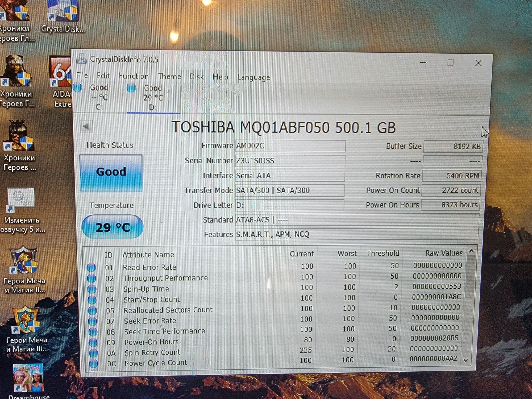Click the Transfer Mode field
532x399 pixels.
289,190
